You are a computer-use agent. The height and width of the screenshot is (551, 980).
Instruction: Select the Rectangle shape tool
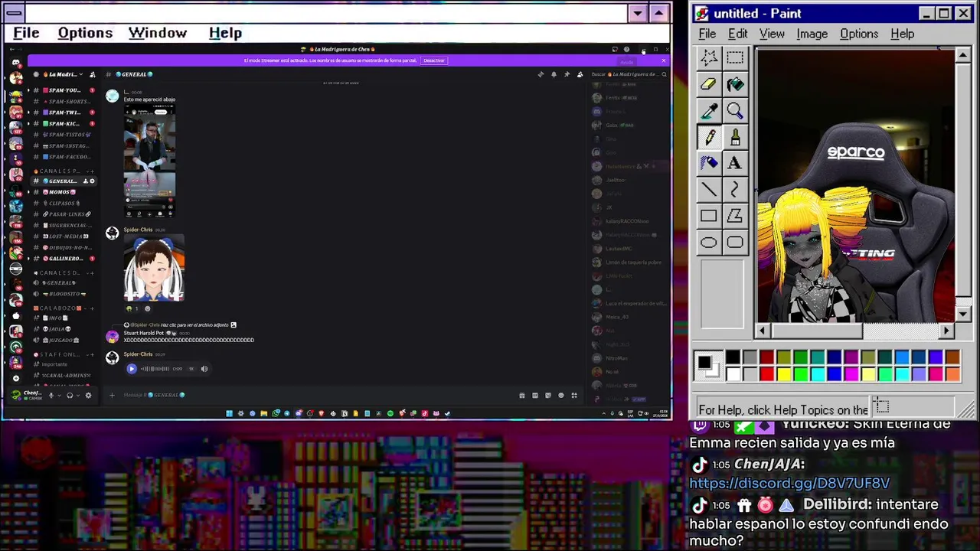(709, 216)
